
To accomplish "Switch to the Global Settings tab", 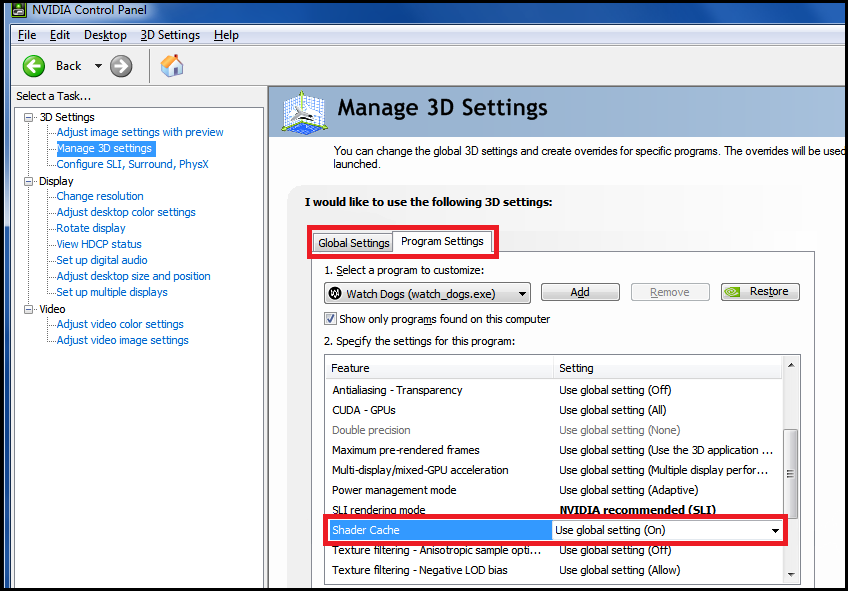I will pos(353,243).
